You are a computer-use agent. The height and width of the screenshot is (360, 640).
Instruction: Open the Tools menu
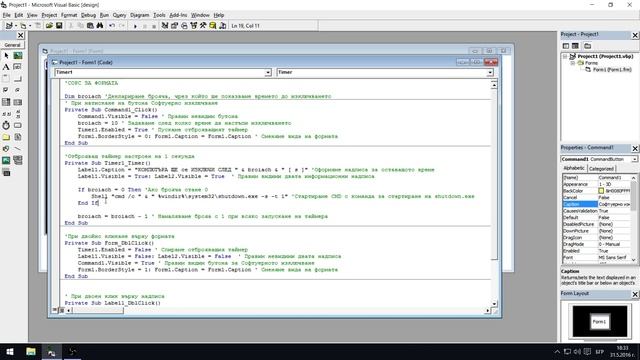point(159,15)
